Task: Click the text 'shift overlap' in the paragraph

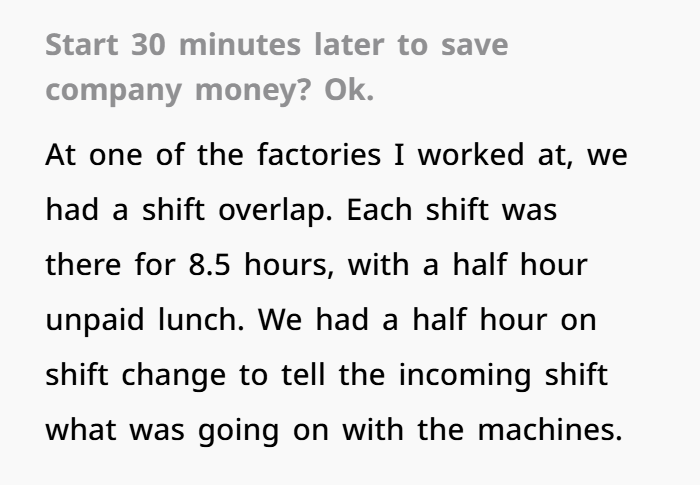Action: pyautogui.click(x=238, y=210)
